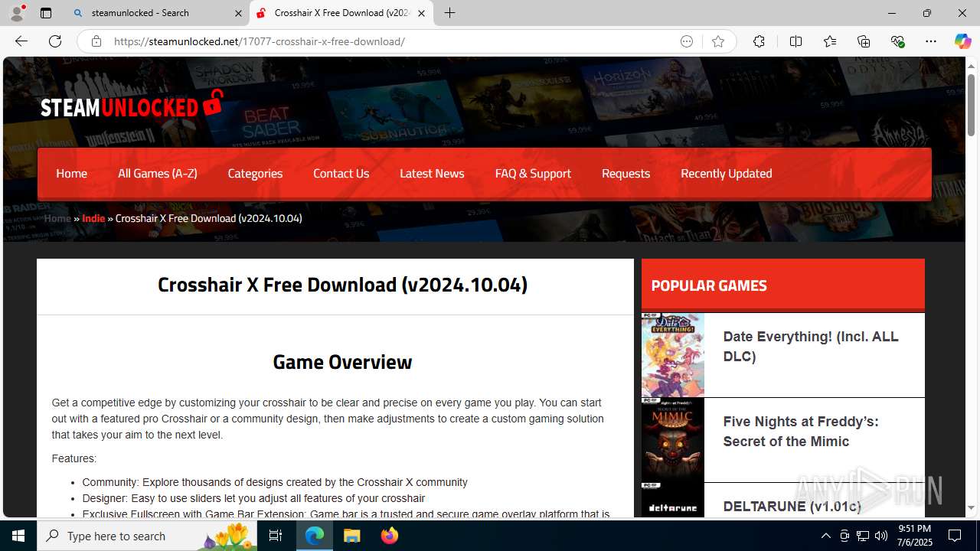Open the Windows Start menu

click(x=18, y=536)
